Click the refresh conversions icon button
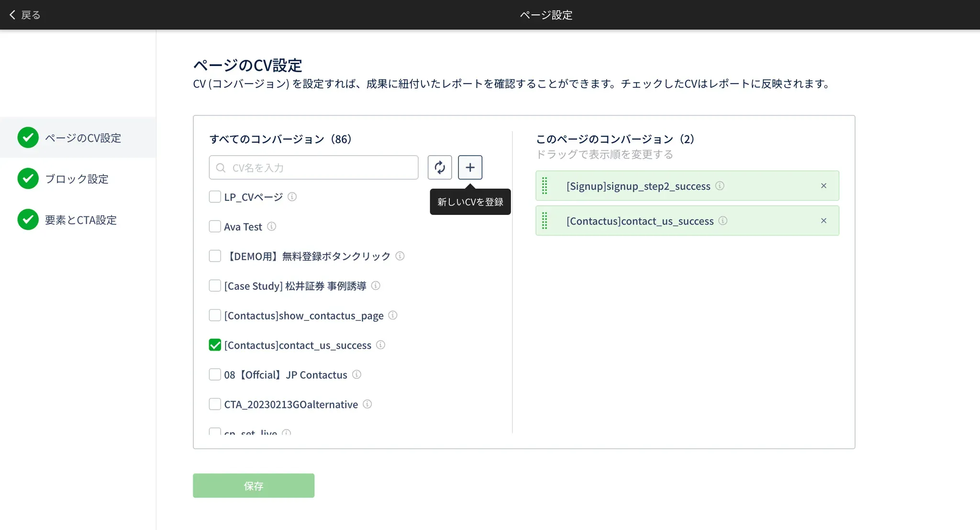Screen dimensions: 980x530 pos(439,167)
